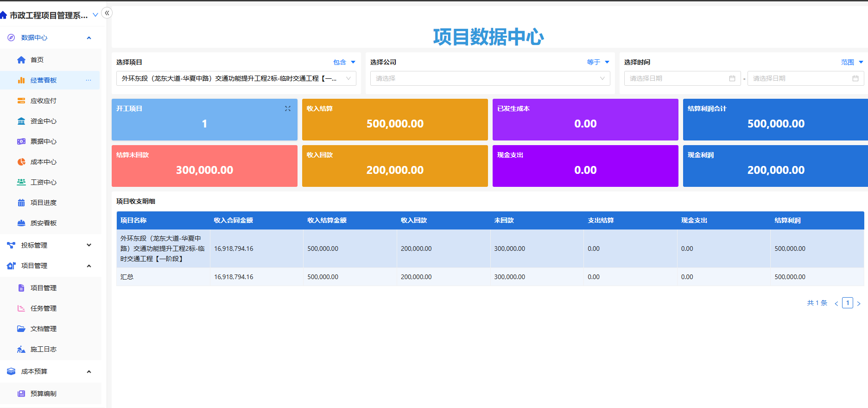The width and height of the screenshot is (868, 408).
Task: Click the 收入结算 card
Action: 395,120
